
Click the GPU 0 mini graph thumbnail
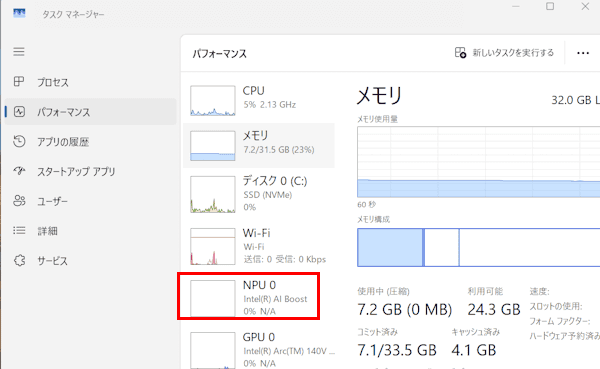(x=213, y=350)
